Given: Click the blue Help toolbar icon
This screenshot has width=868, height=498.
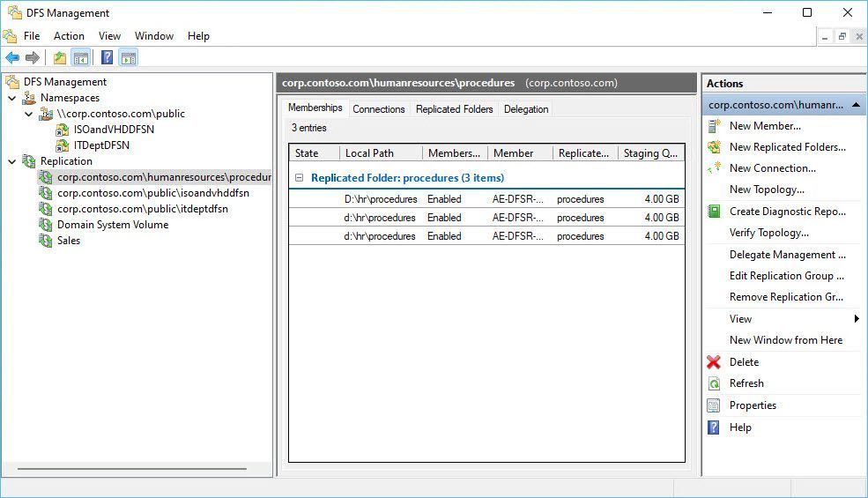Looking at the screenshot, I should pos(107,57).
